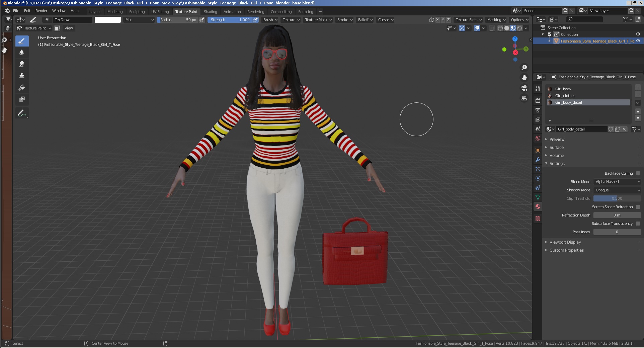Click the viewport pan hand icon

pyautogui.click(x=524, y=78)
